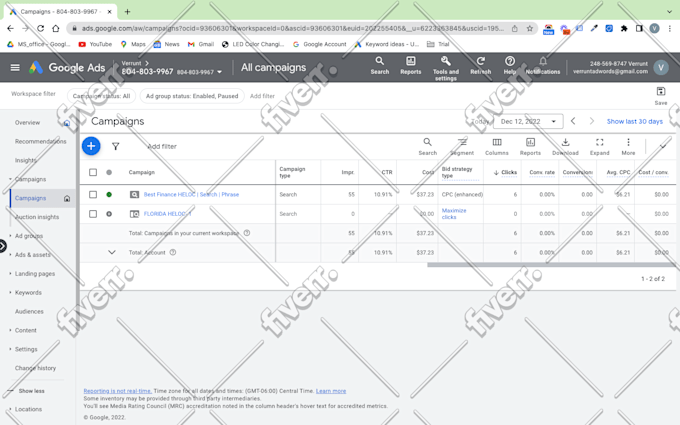Open Recommendations in the sidebar
680x425 pixels.
40,141
